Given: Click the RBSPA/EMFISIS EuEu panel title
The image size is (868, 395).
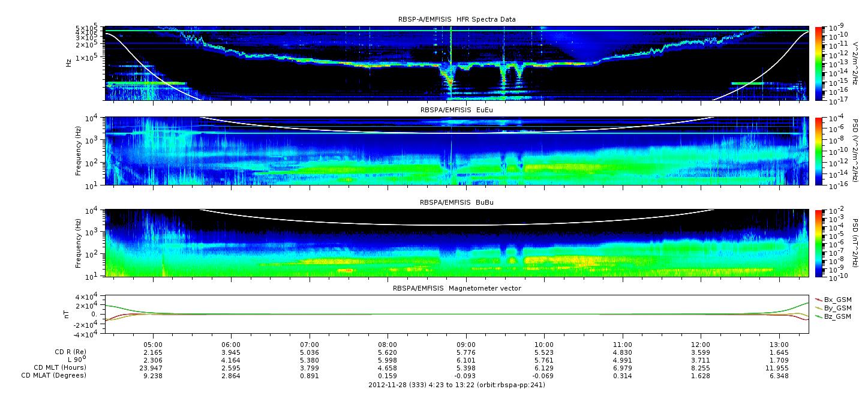Looking at the screenshot, I should [456, 110].
